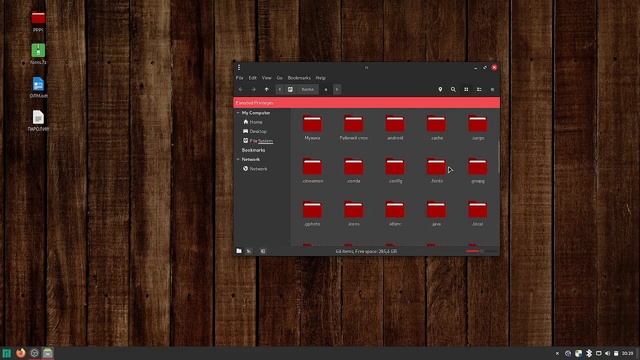Click the items and free space status text

(366, 251)
